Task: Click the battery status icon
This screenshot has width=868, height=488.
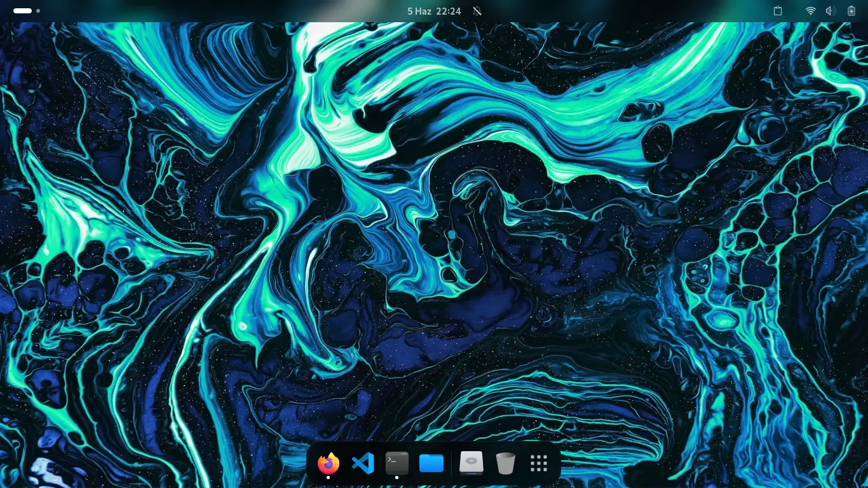Action: (851, 11)
